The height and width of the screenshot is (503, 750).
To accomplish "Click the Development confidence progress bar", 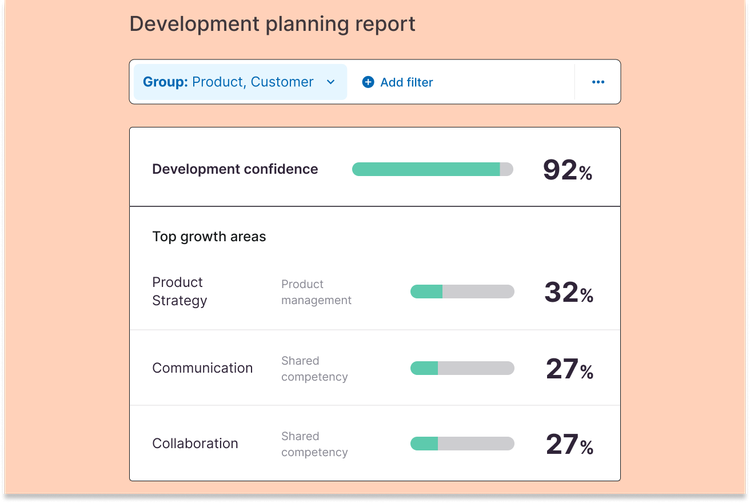I will (x=432, y=169).
